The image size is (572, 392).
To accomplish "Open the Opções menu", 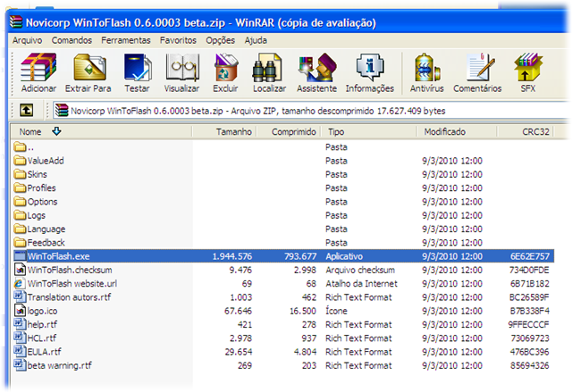I will [x=221, y=40].
